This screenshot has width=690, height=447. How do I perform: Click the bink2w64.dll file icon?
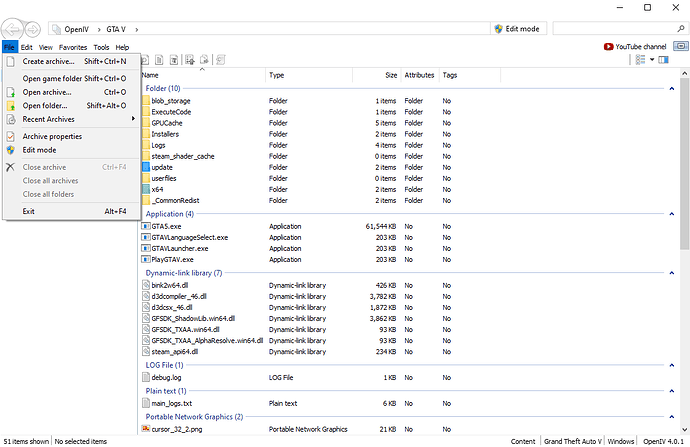point(146,285)
